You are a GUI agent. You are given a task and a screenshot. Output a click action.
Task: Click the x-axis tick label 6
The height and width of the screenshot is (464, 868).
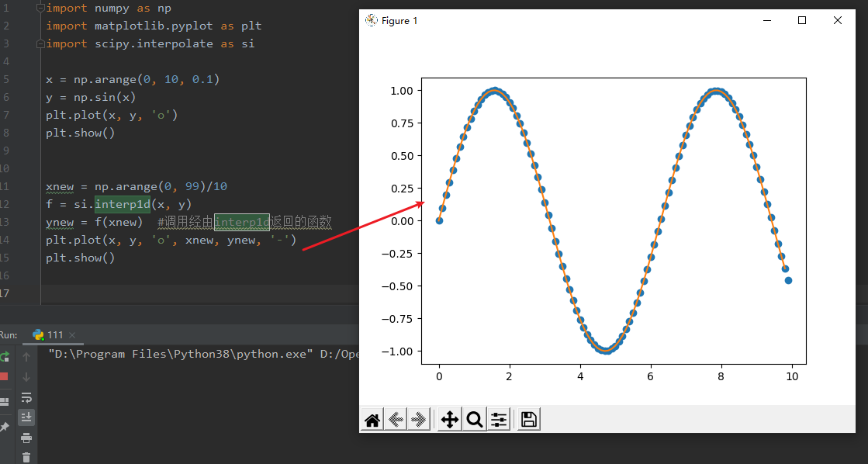point(651,376)
